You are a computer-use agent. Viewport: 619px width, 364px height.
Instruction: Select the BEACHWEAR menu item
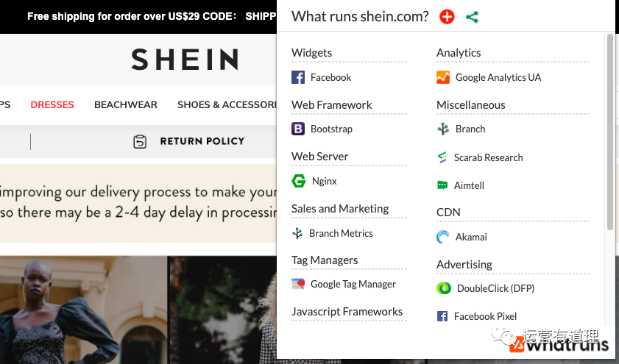126,104
